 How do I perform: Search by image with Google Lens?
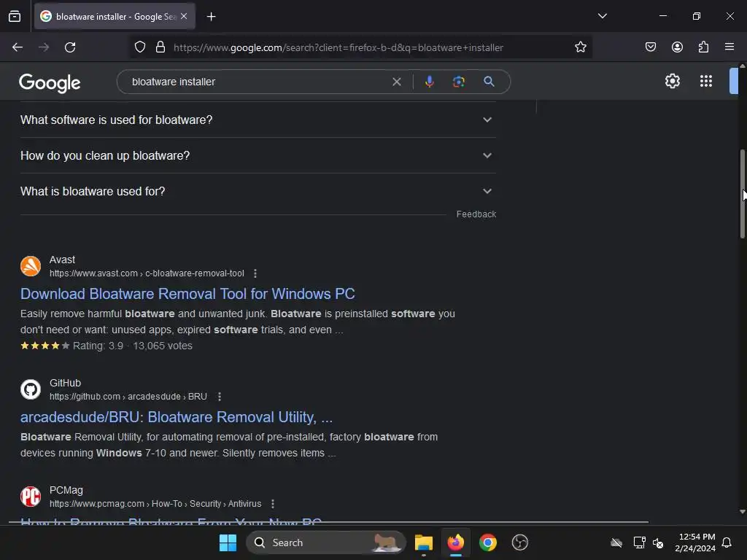click(458, 82)
